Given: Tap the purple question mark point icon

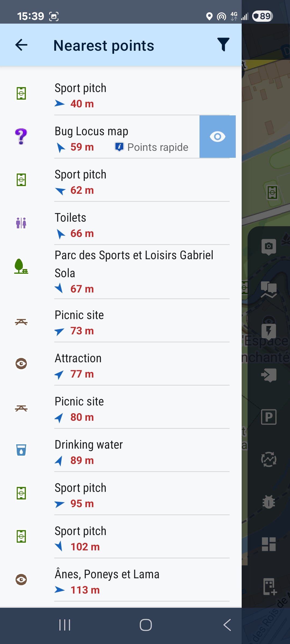Looking at the screenshot, I should tap(21, 136).
